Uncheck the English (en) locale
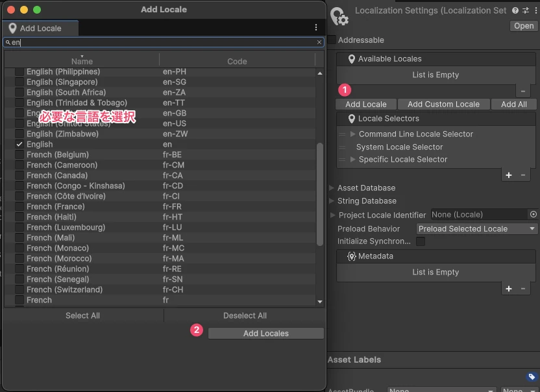Image resolution: width=540 pixels, height=392 pixels. click(x=19, y=144)
